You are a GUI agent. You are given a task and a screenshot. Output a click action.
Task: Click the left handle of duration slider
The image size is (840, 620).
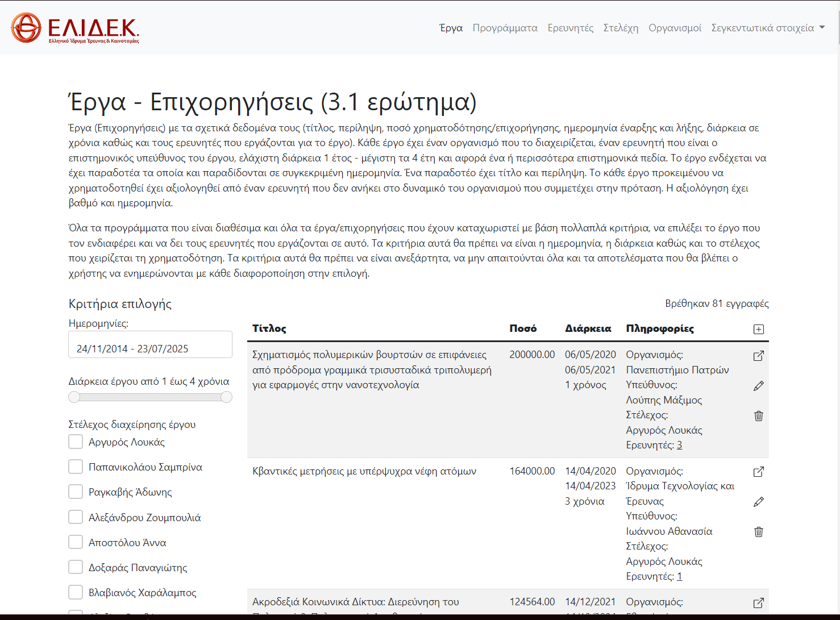[74, 397]
